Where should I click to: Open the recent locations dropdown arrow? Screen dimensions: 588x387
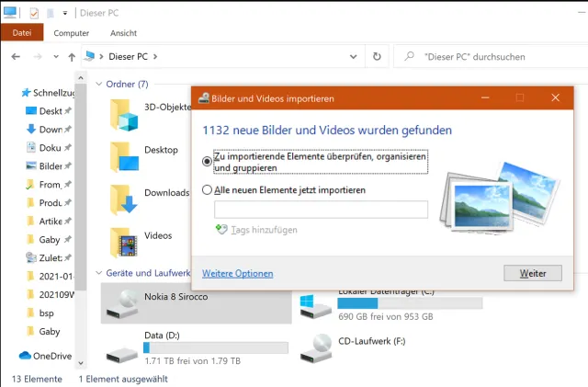[56, 57]
